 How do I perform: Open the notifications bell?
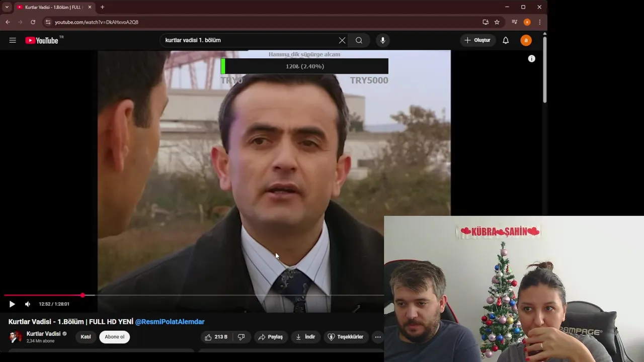pyautogui.click(x=506, y=40)
